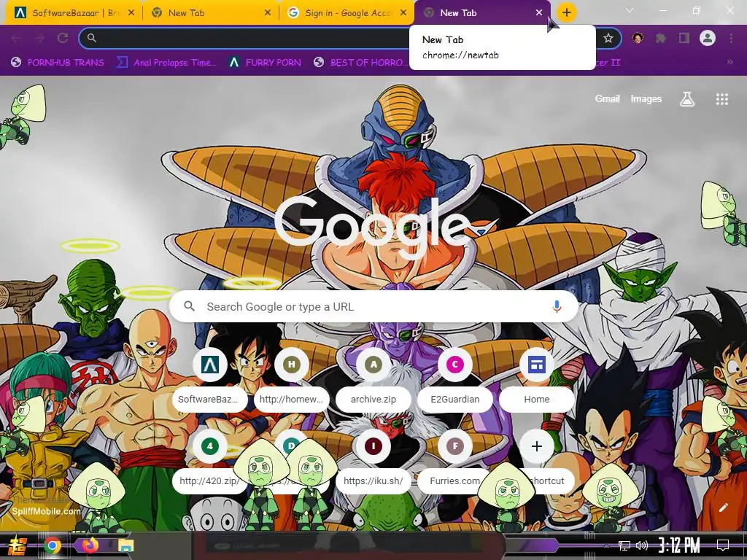Expand the bookmarks bar overflow chevron

[729, 63]
